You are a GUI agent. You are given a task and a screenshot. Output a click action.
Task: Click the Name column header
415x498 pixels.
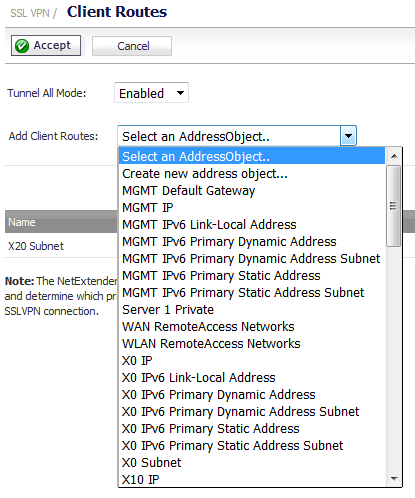[61, 222]
